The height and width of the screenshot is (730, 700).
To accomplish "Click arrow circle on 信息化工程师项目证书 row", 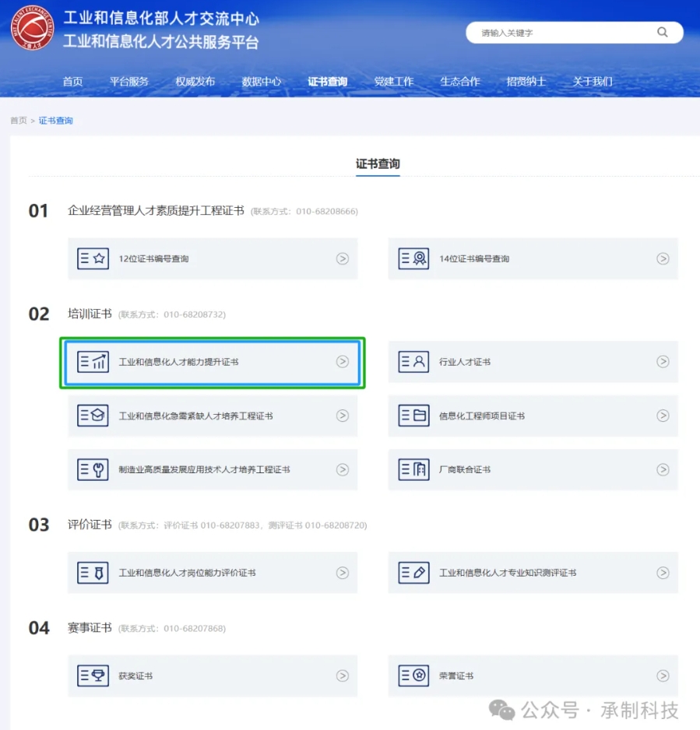I will 663,416.
